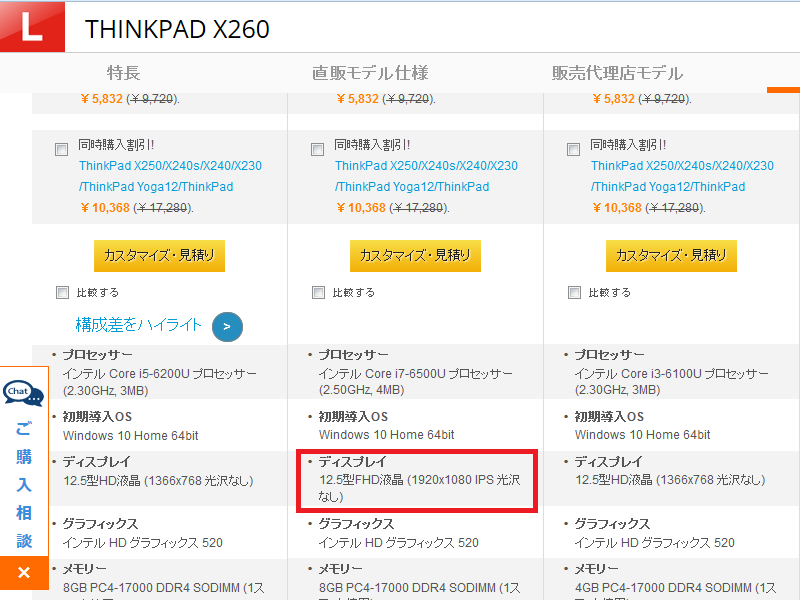
Task: Click カスタマイズ・見積り for the i7-6500U model
Action: tap(415, 256)
